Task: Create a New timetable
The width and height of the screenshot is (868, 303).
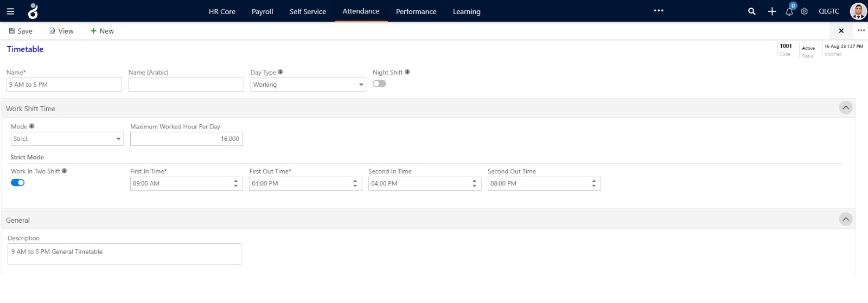Action: [x=102, y=31]
